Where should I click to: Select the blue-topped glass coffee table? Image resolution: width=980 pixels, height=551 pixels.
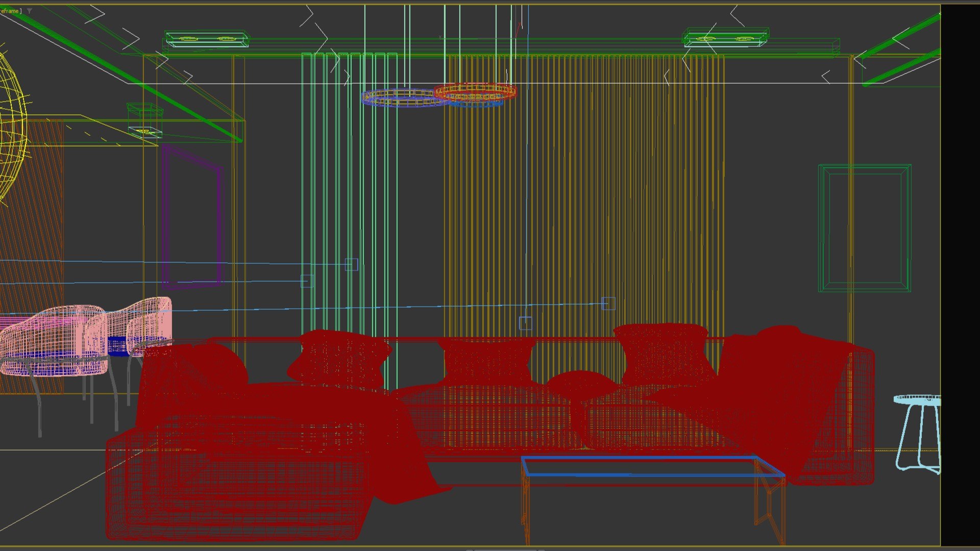pyautogui.click(x=654, y=500)
